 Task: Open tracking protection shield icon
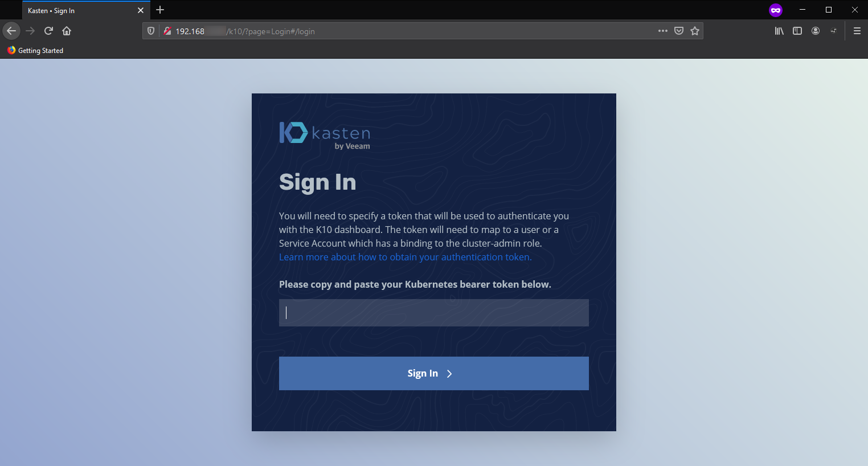[x=151, y=31]
